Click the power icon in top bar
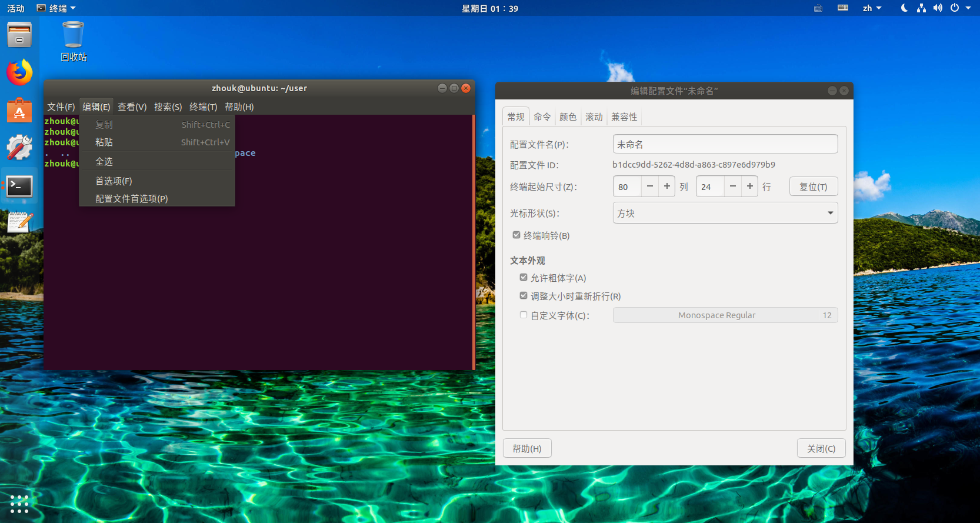Image resolution: width=980 pixels, height=523 pixels. point(955,8)
